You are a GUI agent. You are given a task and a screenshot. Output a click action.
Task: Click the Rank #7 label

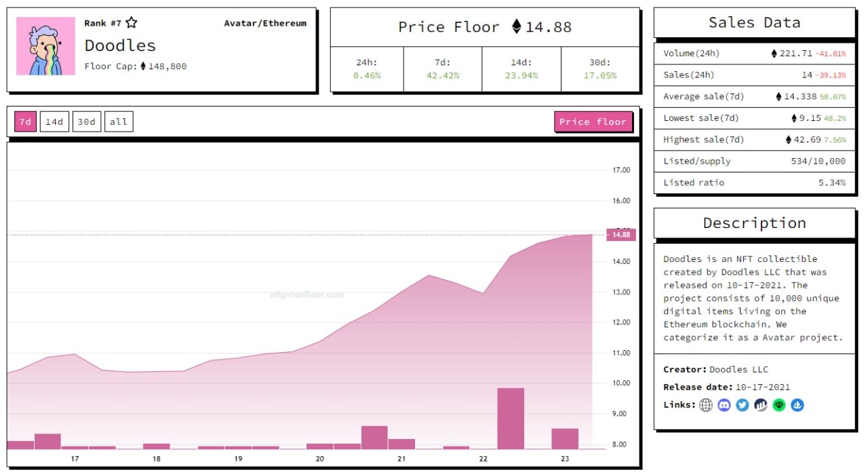coord(103,23)
